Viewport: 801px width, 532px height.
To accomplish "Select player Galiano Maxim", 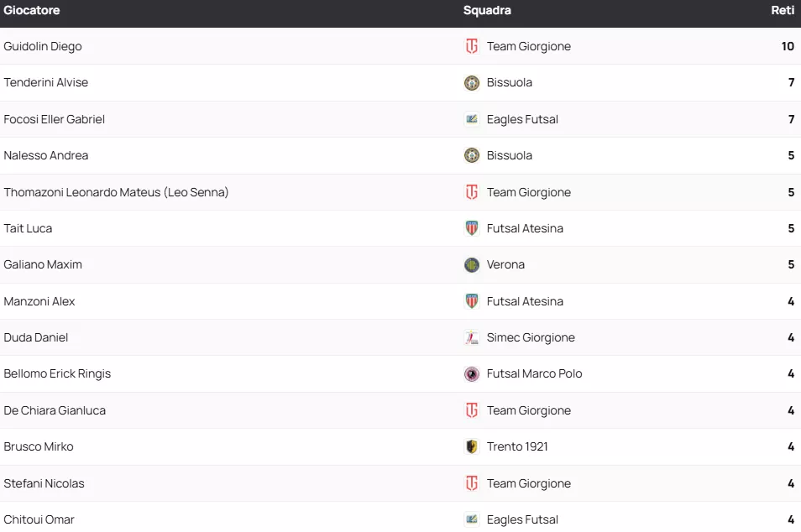I will click(x=43, y=264).
